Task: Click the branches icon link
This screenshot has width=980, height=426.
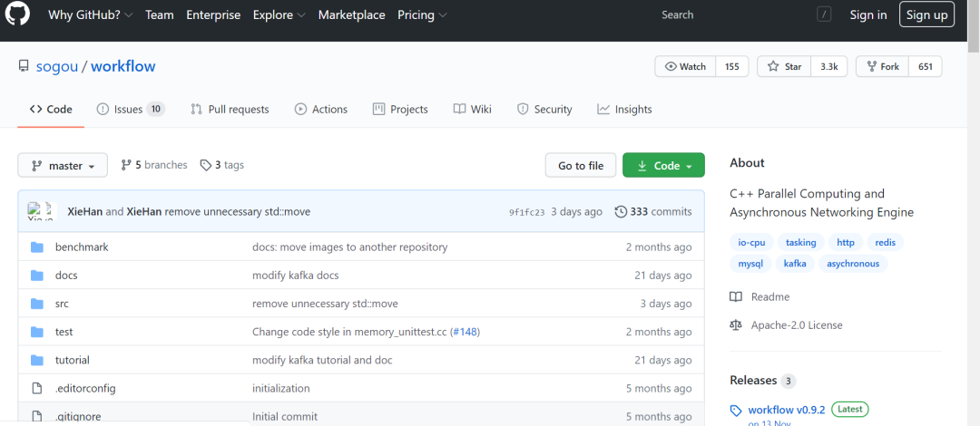Action: [126, 165]
